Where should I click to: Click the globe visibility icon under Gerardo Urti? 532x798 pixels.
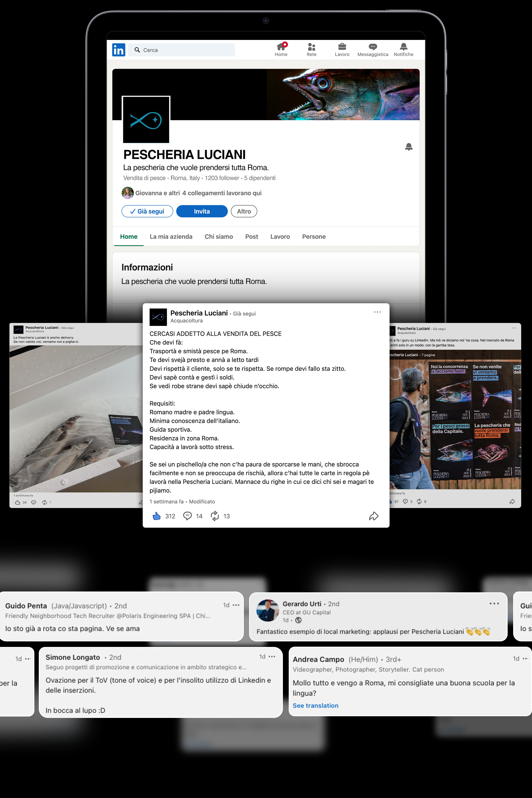(298, 620)
